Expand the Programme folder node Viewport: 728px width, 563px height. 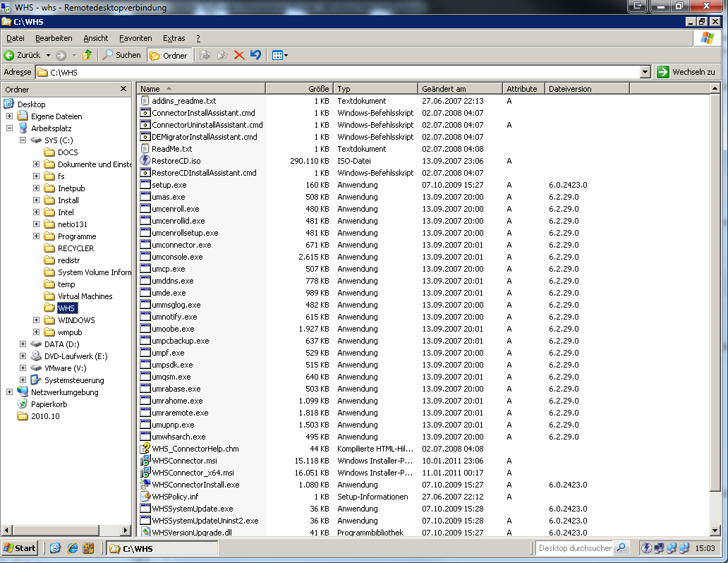36,236
